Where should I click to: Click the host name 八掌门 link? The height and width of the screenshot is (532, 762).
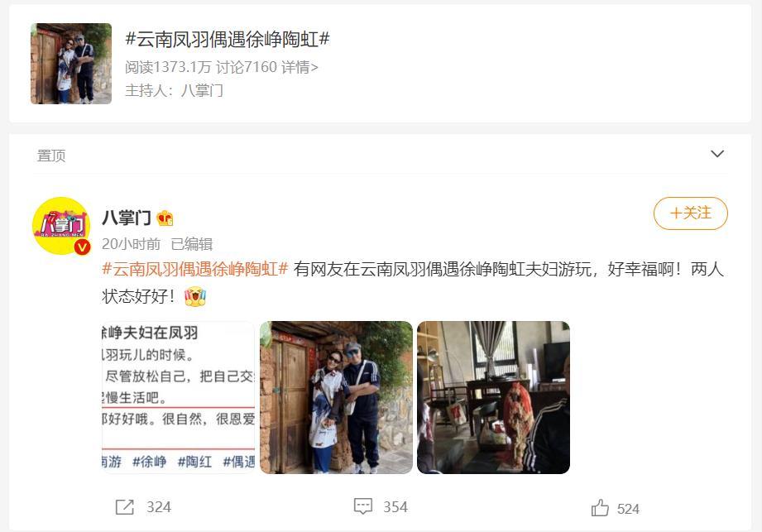[x=202, y=90]
